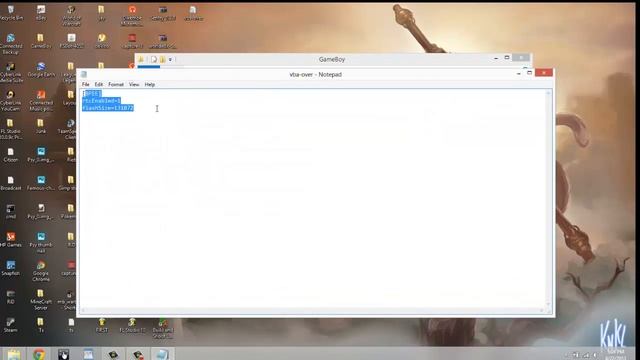Minimize the GameBoy window
This screenshot has width=640, height=360.
point(496,58)
